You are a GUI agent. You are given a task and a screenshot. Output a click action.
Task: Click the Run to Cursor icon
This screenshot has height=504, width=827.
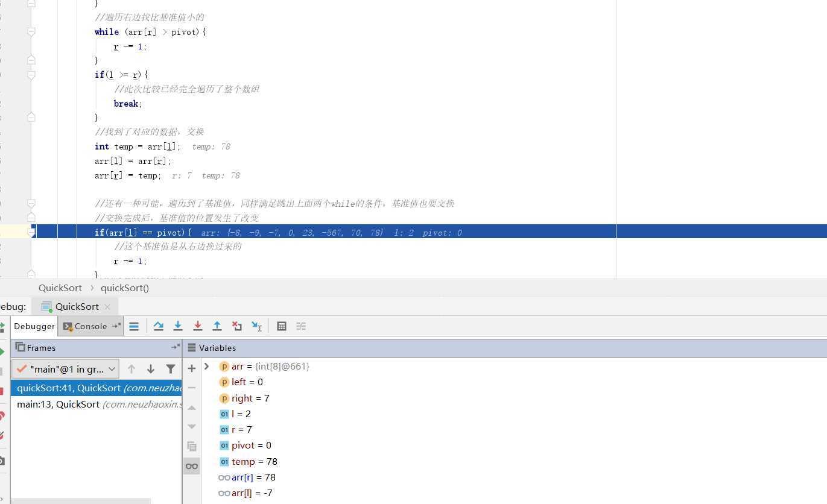pos(257,326)
